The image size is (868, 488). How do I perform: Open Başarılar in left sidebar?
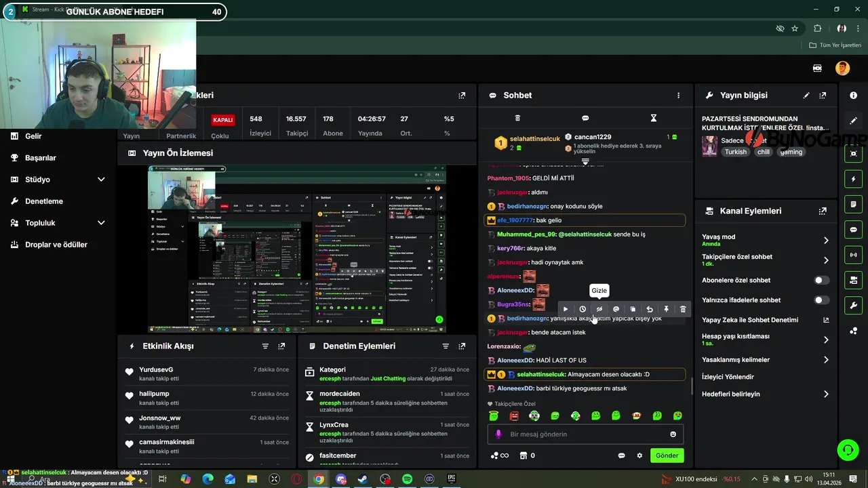41,158
